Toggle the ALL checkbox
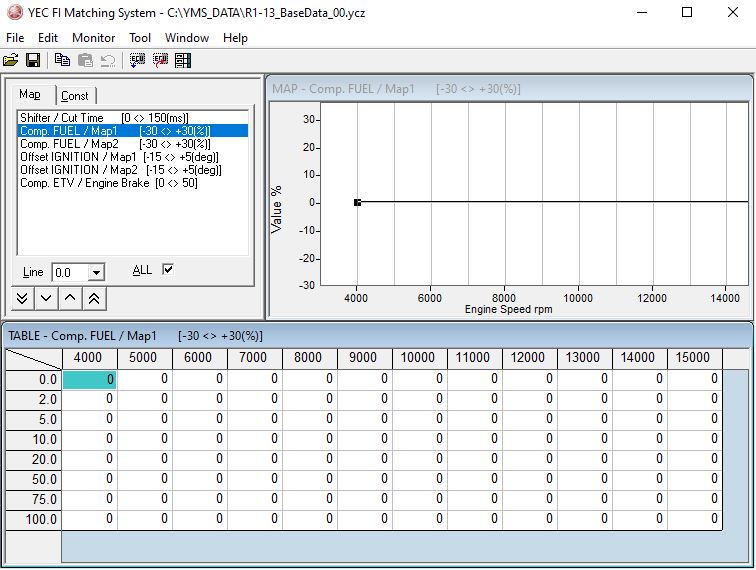Image resolution: width=756 pixels, height=570 pixels. [x=167, y=270]
